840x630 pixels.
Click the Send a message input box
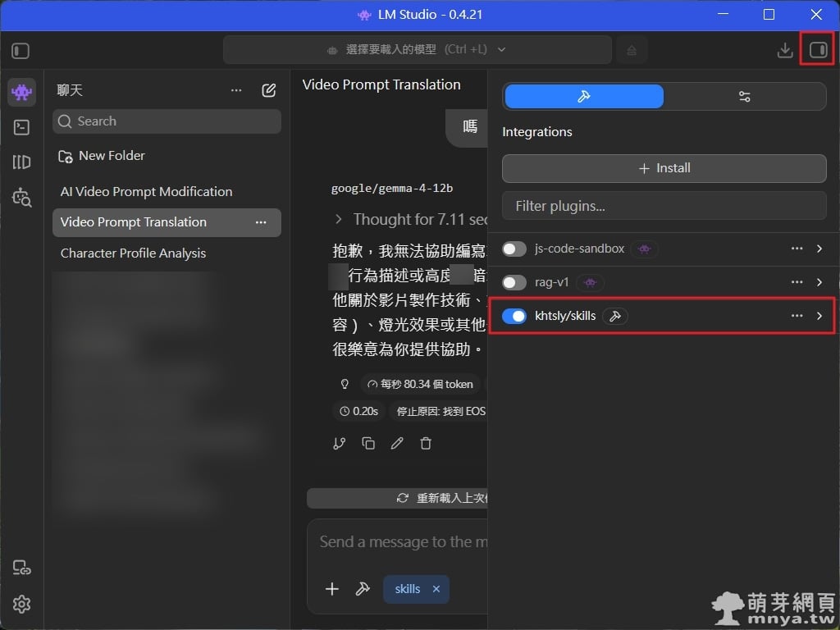403,543
